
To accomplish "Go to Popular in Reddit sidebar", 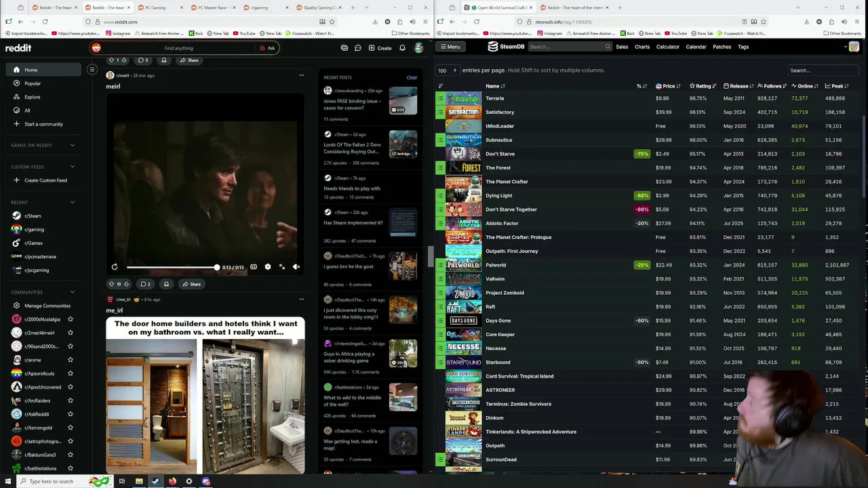I will point(43,83).
